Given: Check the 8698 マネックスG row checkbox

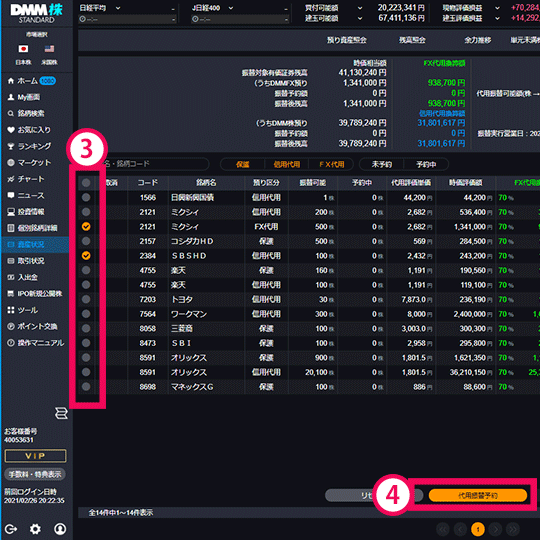Looking at the screenshot, I should click(86, 387).
